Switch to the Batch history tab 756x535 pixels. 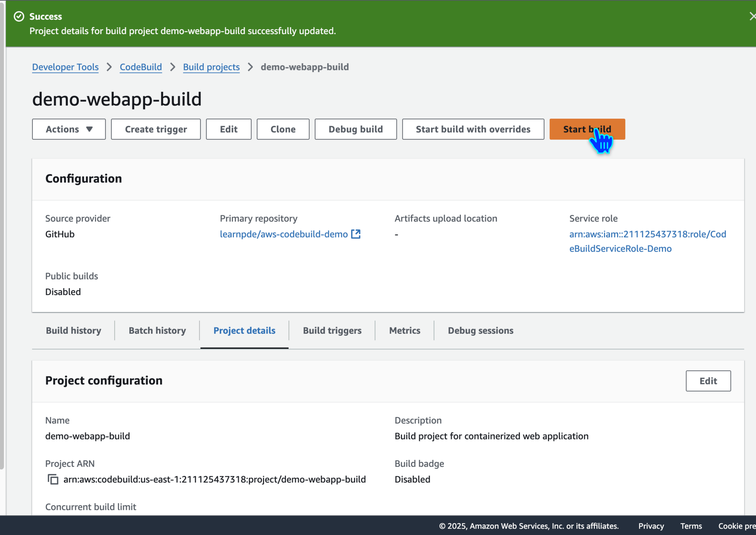[x=157, y=331]
